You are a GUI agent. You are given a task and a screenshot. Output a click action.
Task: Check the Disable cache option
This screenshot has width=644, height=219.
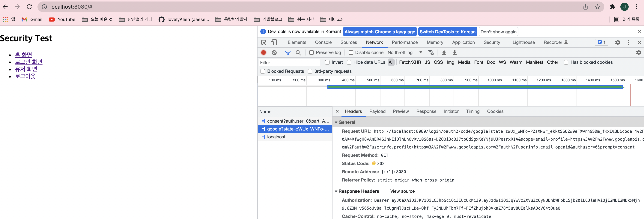coord(351,52)
